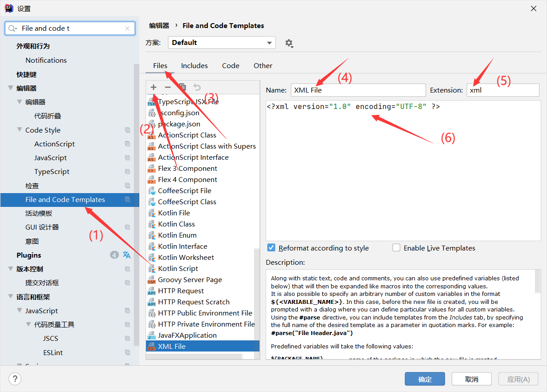547x392 pixels.
Task: Collapse the top-level 编辑器 tree node
Action: point(11,88)
